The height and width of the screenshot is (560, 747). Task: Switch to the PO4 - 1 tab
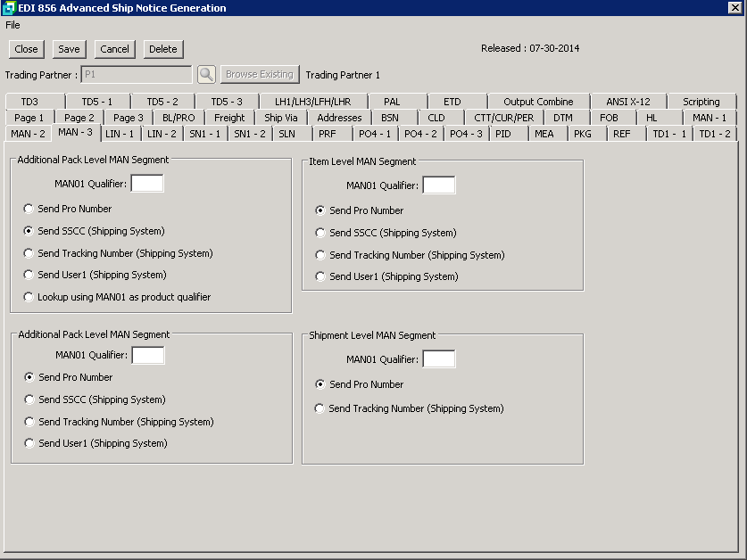pyautogui.click(x=374, y=134)
